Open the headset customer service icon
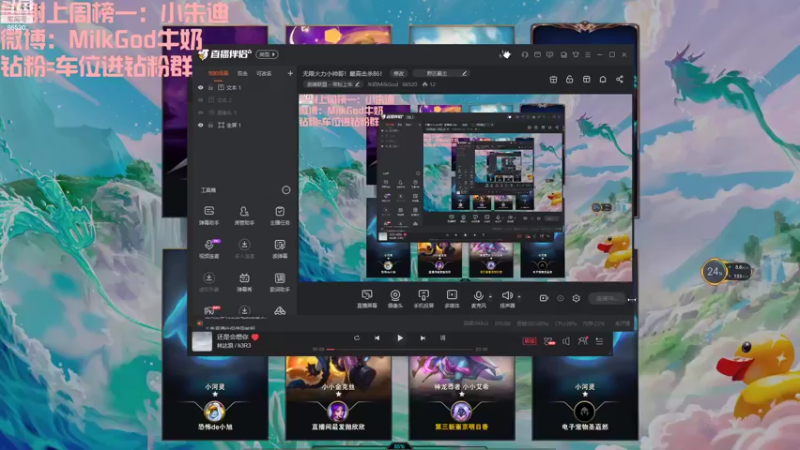 tap(524, 55)
